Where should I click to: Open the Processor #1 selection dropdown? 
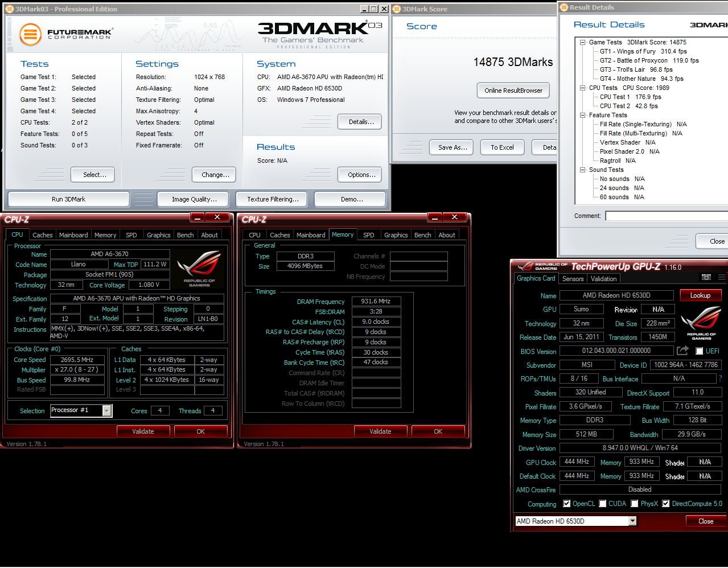[x=106, y=410]
